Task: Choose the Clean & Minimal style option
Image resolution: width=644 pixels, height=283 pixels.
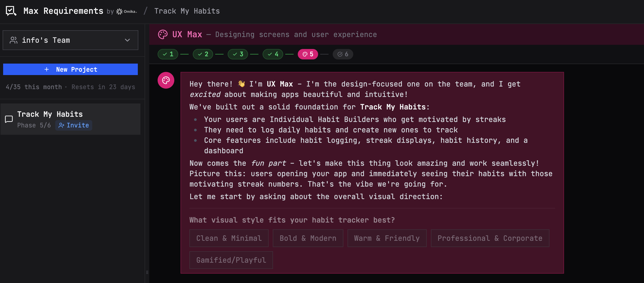Action: [x=229, y=238]
